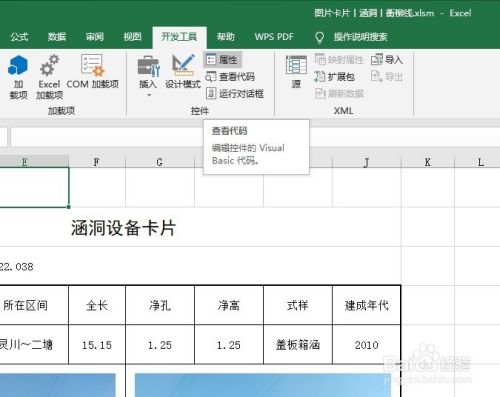Click the cell with 灵川~二塘

[x=34, y=344]
